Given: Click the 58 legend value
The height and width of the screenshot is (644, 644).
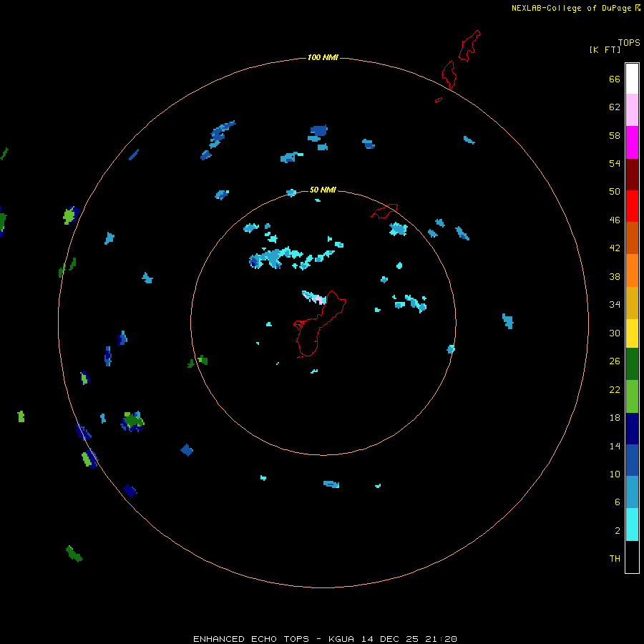Looking at the screenshot, I should (615, 135).
